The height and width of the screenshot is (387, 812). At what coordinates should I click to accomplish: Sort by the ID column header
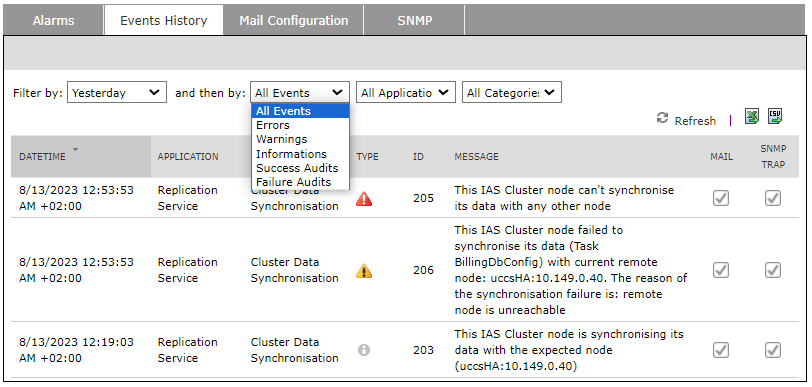point(418,156)
